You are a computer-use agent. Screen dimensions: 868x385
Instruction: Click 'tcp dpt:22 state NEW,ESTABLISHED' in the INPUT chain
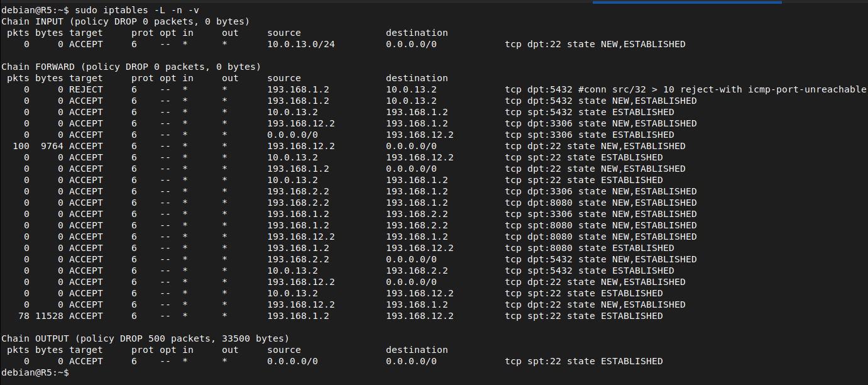595,44
